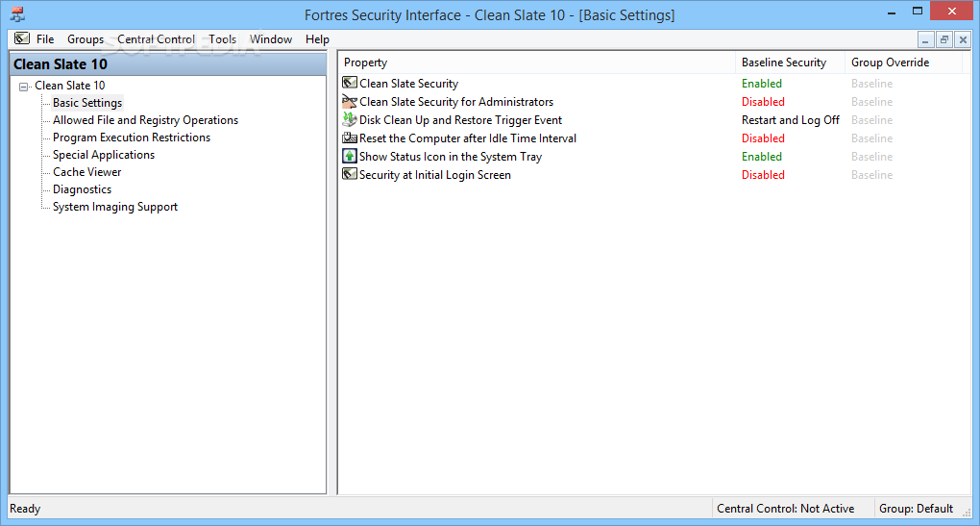Viewport: 980px width, 526px height.
Task: Click Enabled value for Clean Slate Security
Action: point(762,84)
